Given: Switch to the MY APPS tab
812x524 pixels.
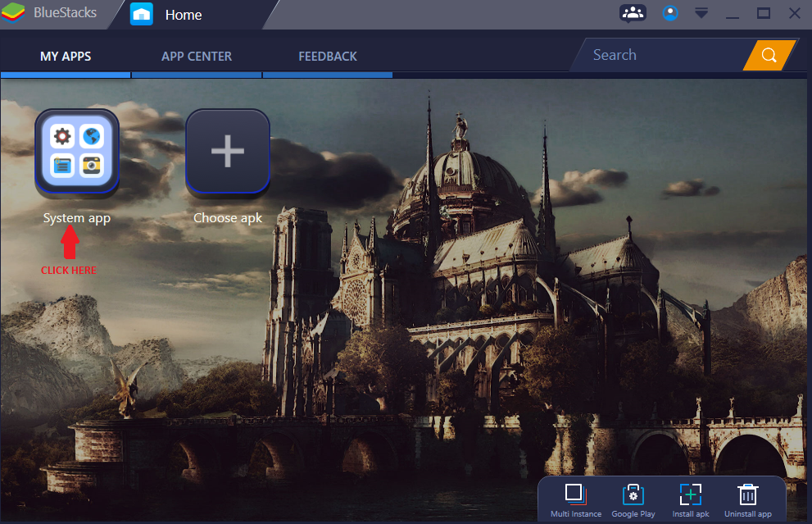Looking at the screenshot, I should (x=66, y=56).
